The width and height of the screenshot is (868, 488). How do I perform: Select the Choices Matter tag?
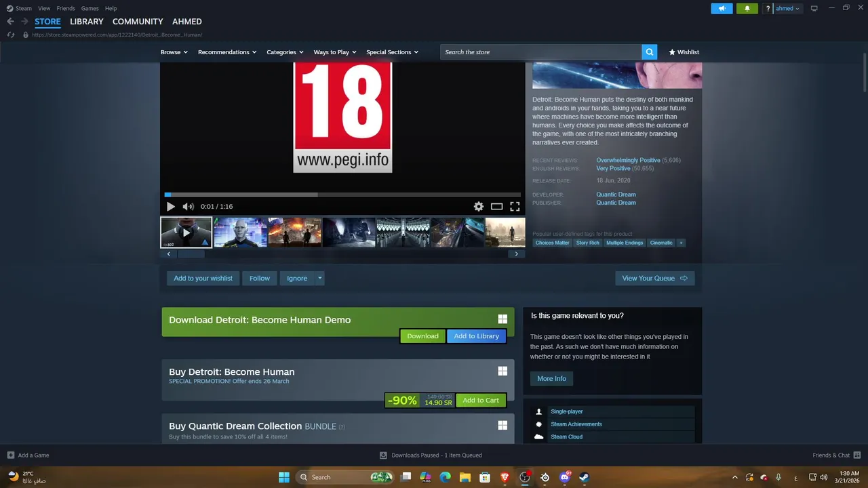click(552, 243)
